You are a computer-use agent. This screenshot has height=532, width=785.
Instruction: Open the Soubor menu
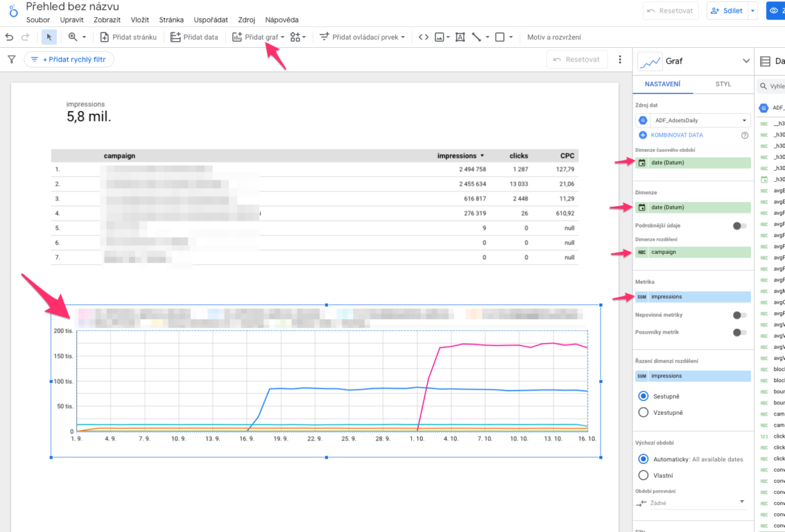pyautogui.click(x=37, y=20)
